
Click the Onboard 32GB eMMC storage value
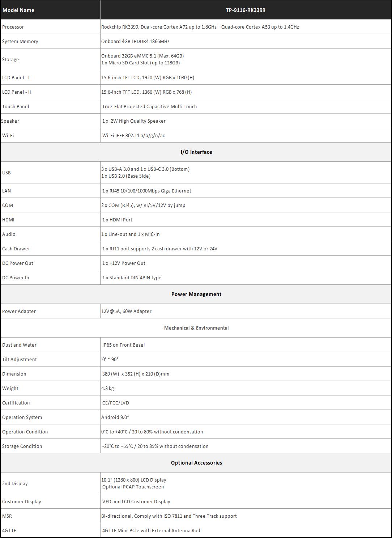click(142, 56)
